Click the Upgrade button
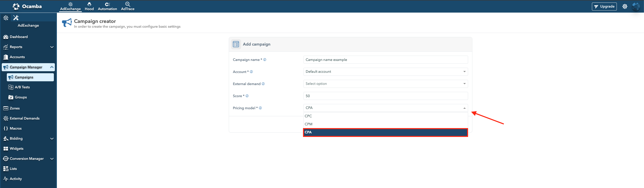Image resolution: width=644 pixels, height=188 pixels. click(604, 7)
